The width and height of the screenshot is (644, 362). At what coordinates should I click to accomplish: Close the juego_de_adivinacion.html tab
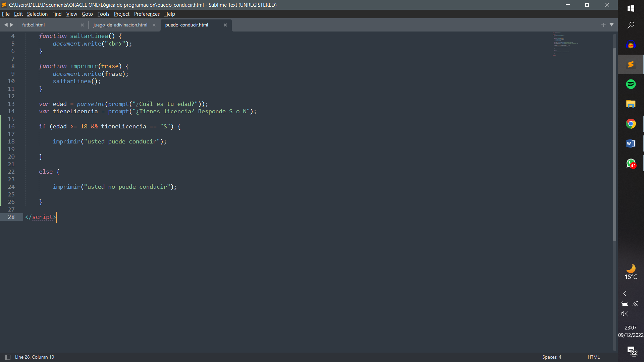(x=154, y=25)
